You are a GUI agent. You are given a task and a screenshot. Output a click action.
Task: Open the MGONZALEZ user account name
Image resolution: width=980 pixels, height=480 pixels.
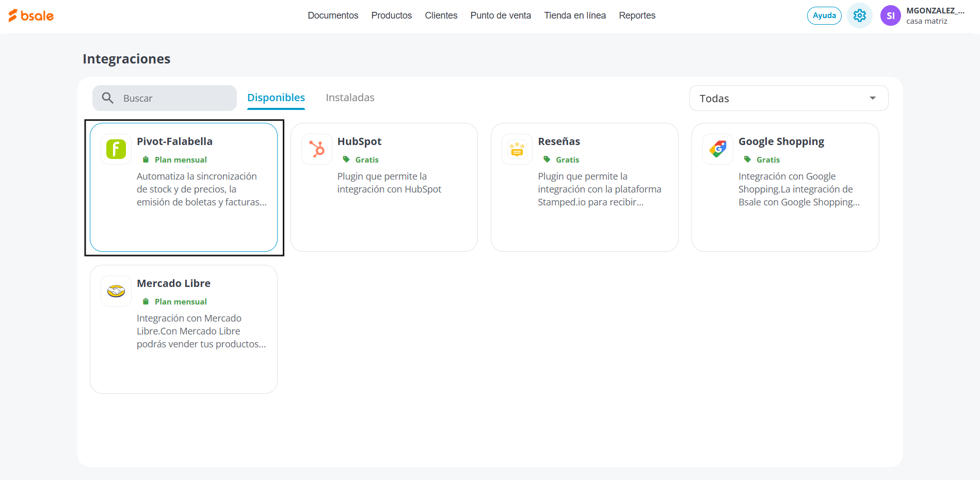[935, 11]
